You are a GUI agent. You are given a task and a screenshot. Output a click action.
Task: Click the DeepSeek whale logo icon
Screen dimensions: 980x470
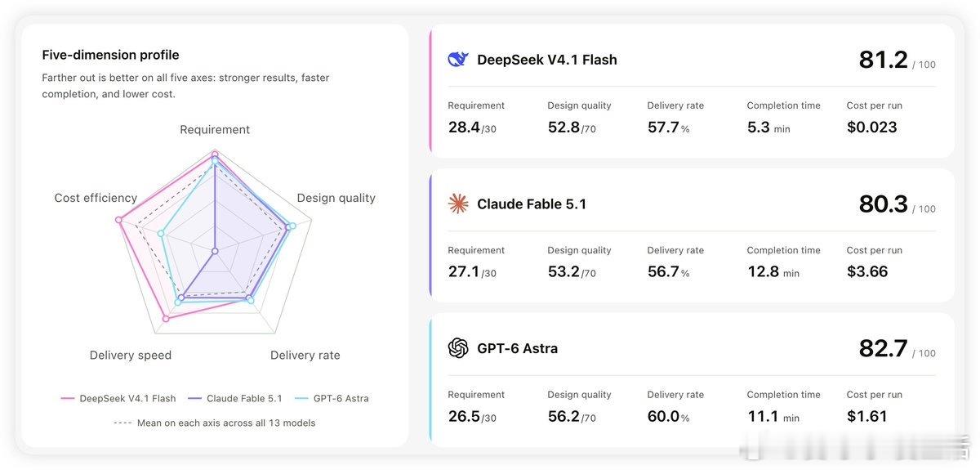458,59
